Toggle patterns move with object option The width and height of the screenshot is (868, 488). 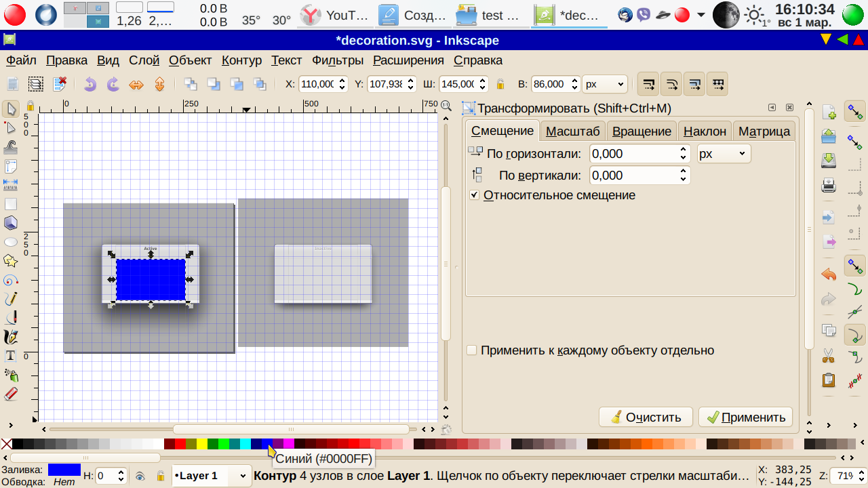point(717,84)
